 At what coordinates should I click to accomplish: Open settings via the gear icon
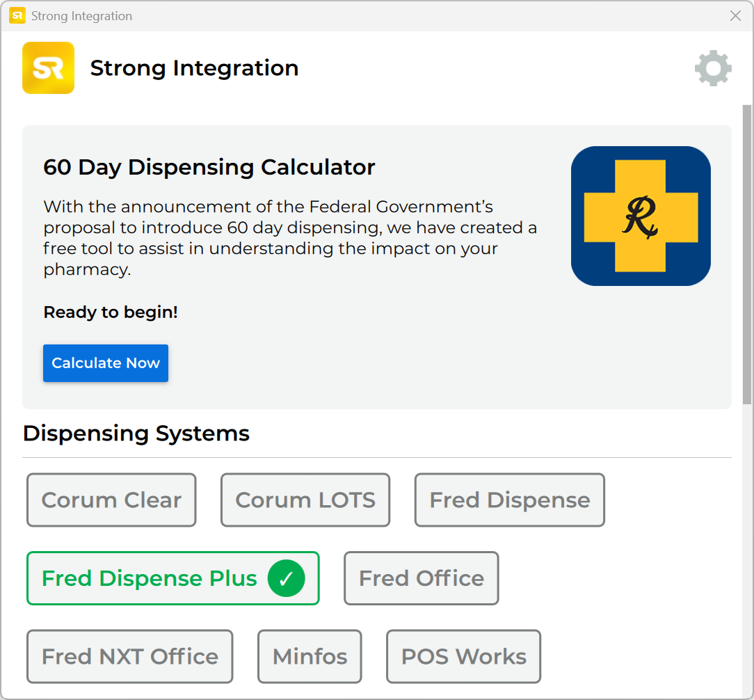(713, 67)
